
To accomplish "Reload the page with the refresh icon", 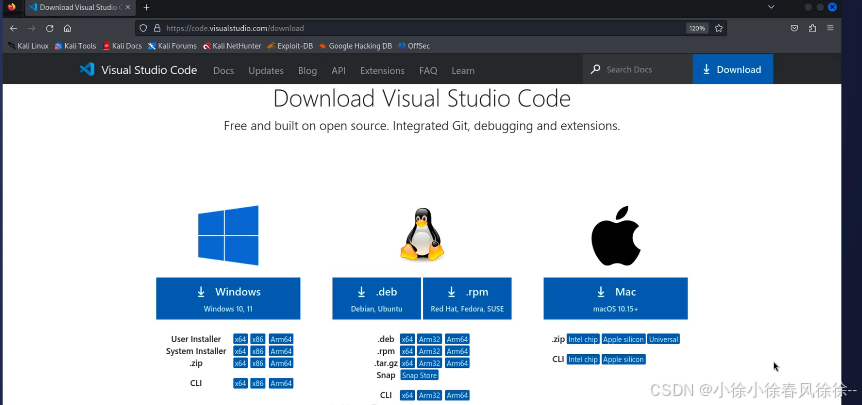I will (x=49, y=28).
